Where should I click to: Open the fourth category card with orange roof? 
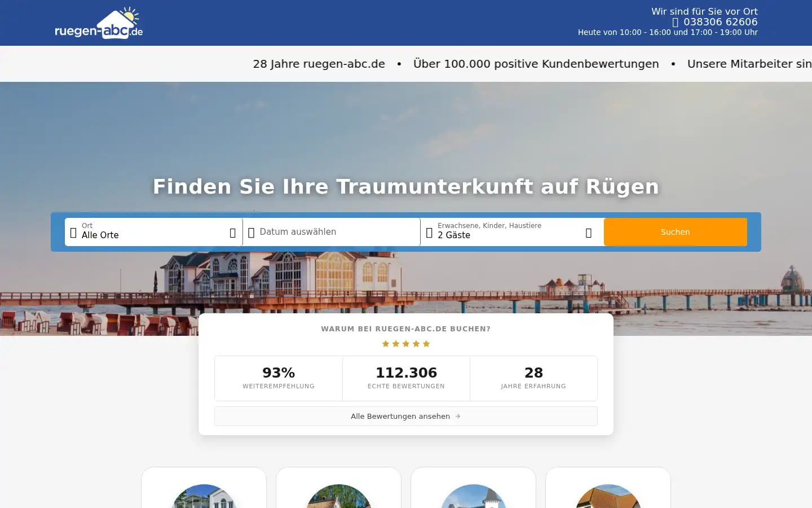(x=608, y=488)
